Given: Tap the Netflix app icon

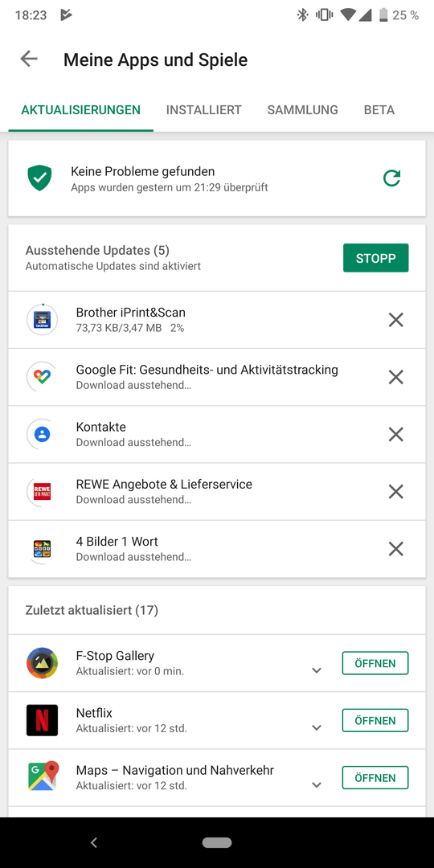Looking at the screenshot, I should 42,720.
